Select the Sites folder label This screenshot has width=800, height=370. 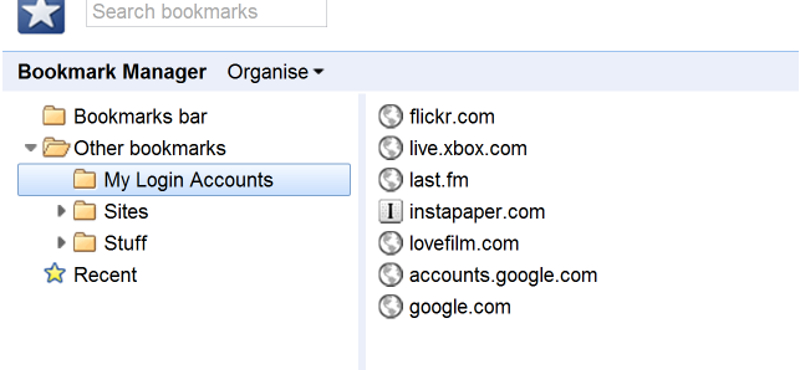click(x=126, y=211)
